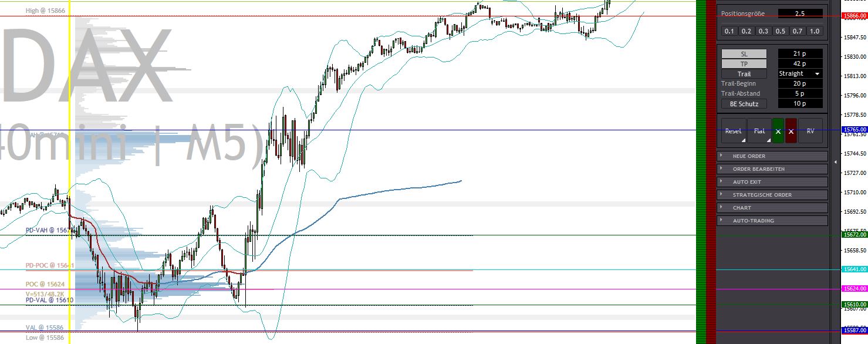Image resolution: width=868 pixels, height=344 pixels.
Task: Expand the NEUE ORDER section
Action: (772, 156)
